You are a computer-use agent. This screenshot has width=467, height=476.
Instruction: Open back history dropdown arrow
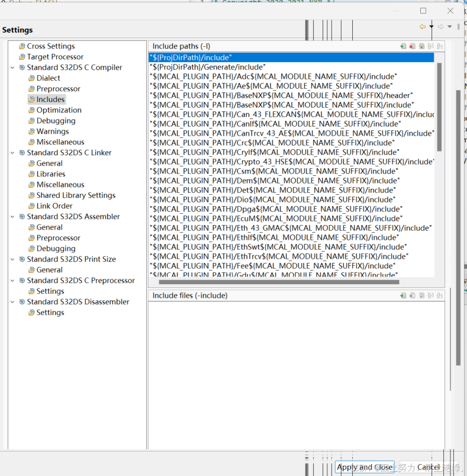point(431,27)
